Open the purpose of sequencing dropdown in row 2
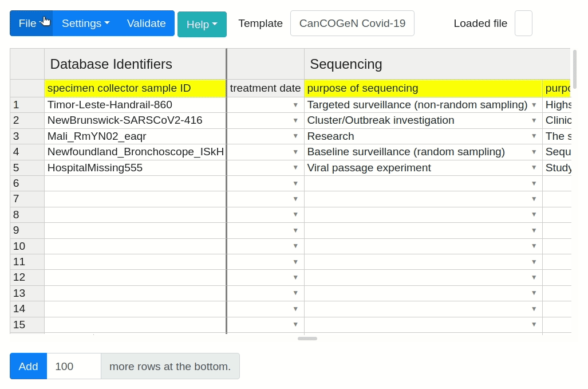588x389 pixels. [x=534, y=121]
